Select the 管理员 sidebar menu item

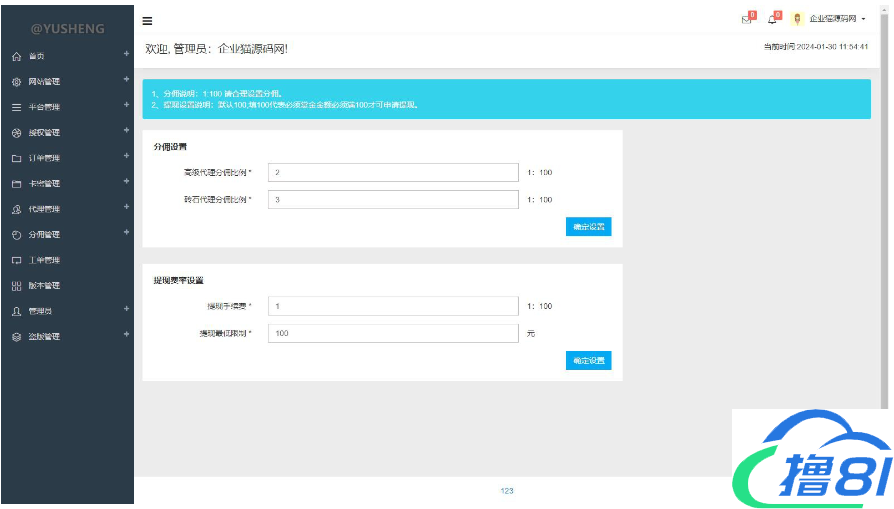coord(40,311)
